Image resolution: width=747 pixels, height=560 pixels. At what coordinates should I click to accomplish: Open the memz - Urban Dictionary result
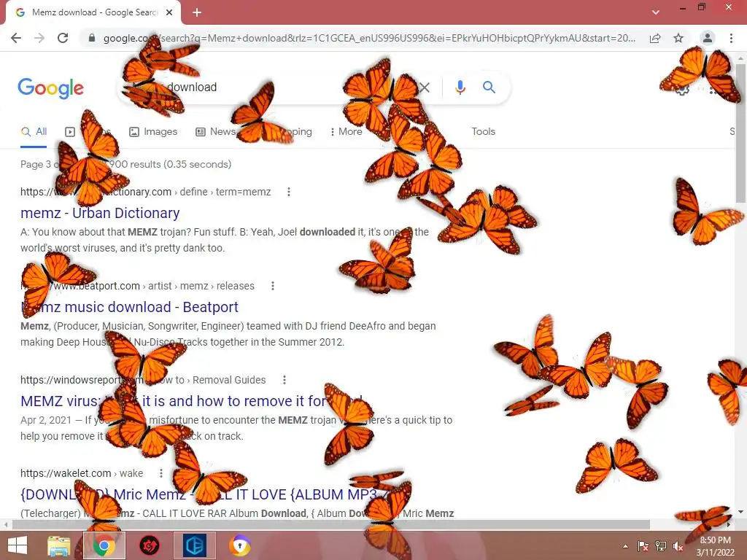pos(100,213)
